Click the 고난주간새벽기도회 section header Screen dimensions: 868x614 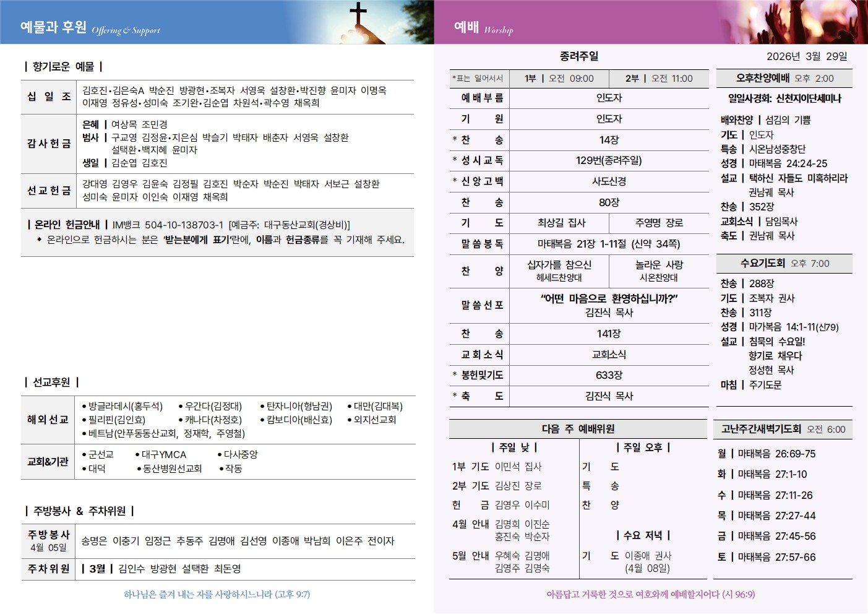pyautogui.click(x=783, y=429)
